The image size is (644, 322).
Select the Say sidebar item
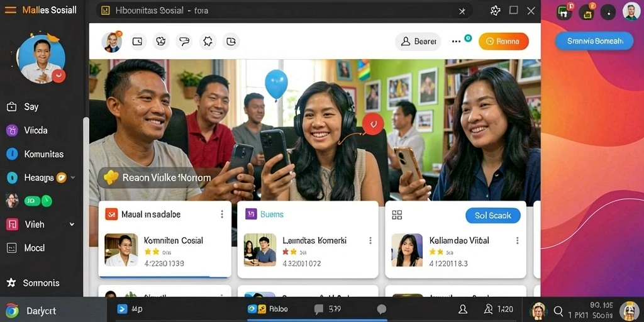coord(31,107)
